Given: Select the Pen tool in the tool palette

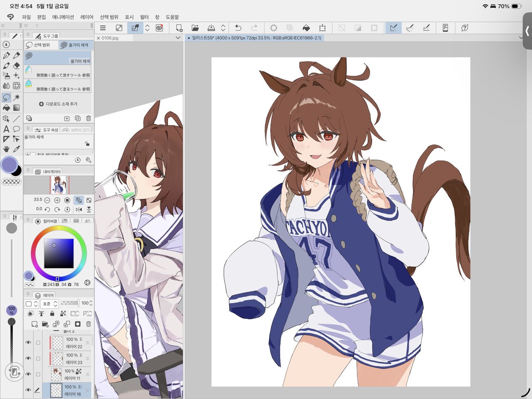Looking at the screenshot, I should click(x=6, y=55).
